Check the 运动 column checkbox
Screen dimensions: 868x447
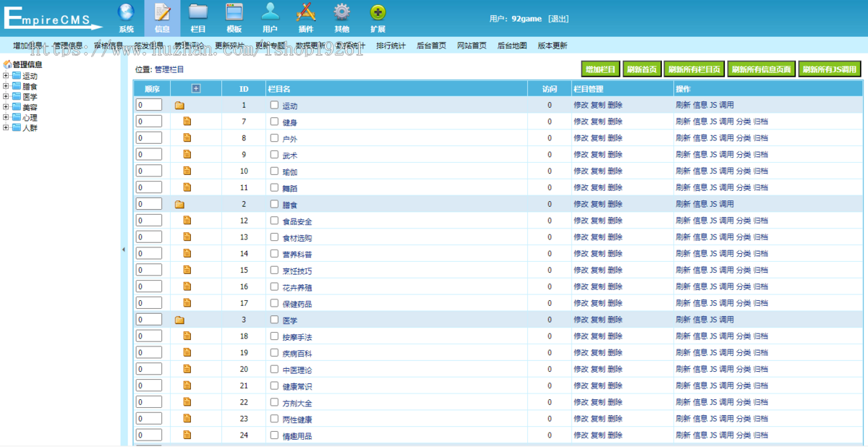(x=274, y=105)
